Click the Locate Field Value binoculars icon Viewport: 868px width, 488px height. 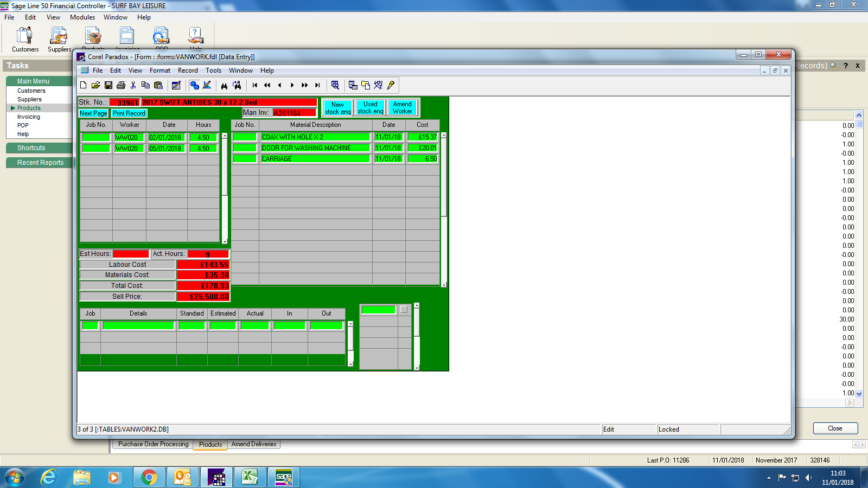point(224,85)
